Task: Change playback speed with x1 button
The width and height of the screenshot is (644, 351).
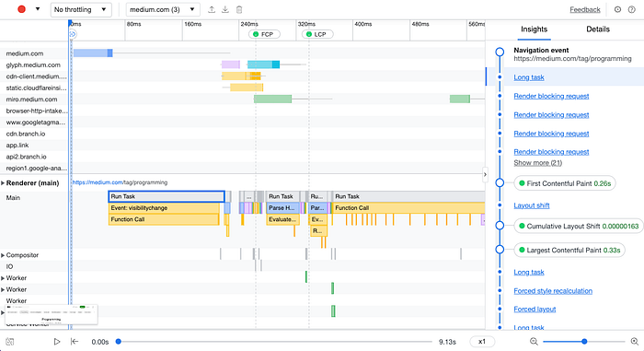Action: point(481,342)
